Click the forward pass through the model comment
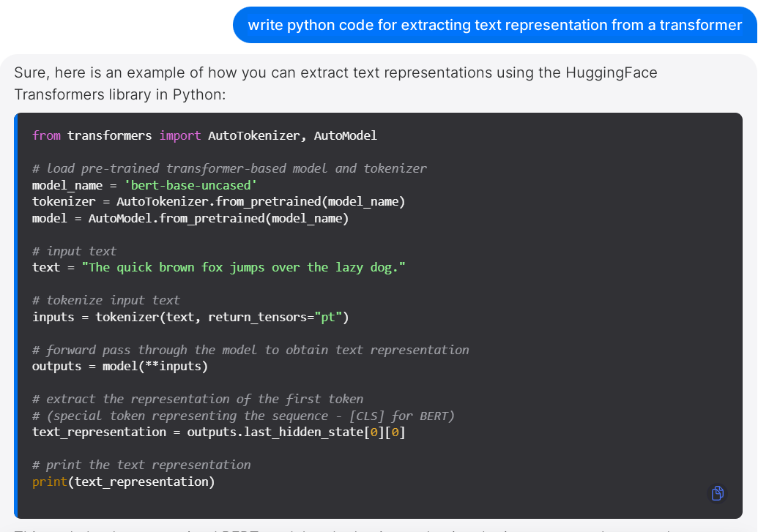Image resolution: width=758 pixels, height=532 pixels. coord(250,351)
